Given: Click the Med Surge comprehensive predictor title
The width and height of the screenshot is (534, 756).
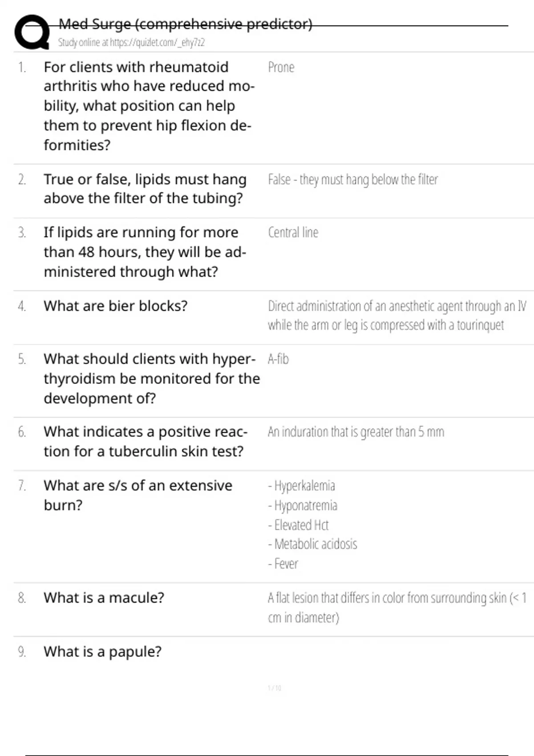Looking at the screenshot, I should (x=185, y=24).
